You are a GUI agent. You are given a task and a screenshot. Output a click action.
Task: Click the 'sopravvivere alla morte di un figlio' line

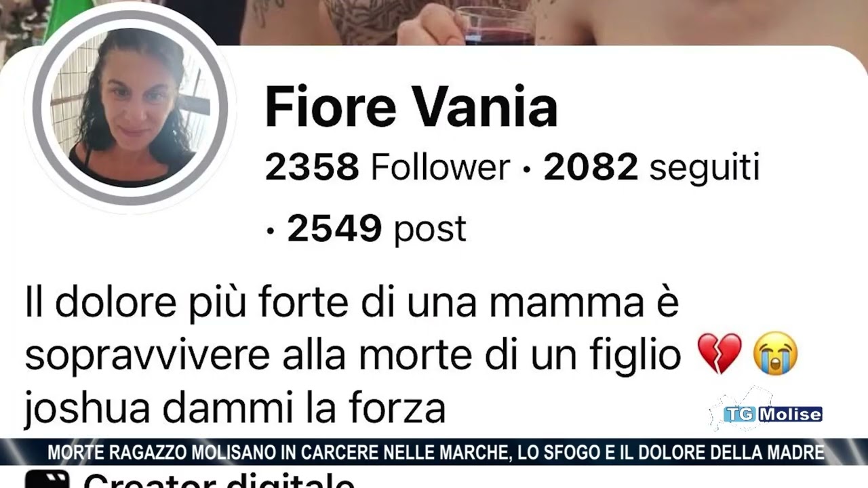353,354
